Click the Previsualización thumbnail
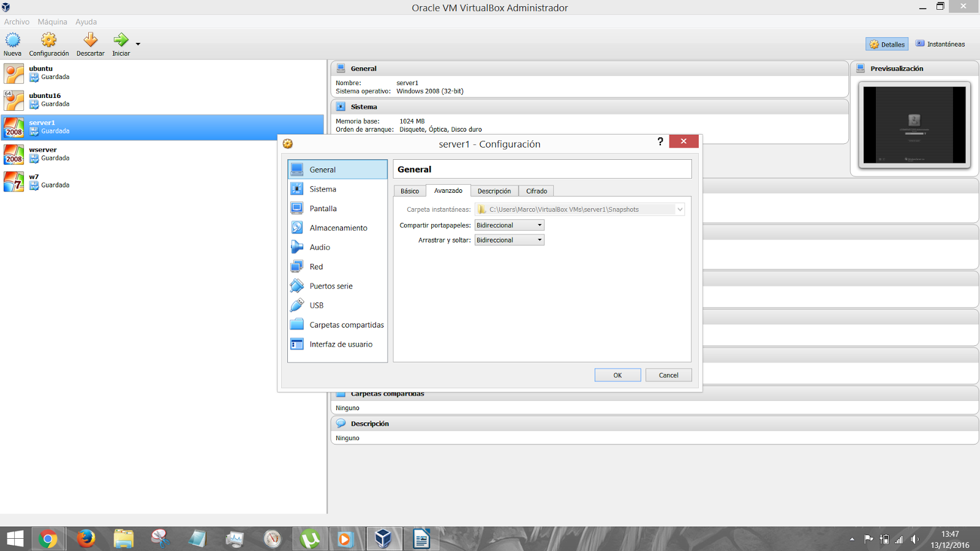Image resolution: width=980 pixels, height=551 pixels. click(x=914, y=125)
